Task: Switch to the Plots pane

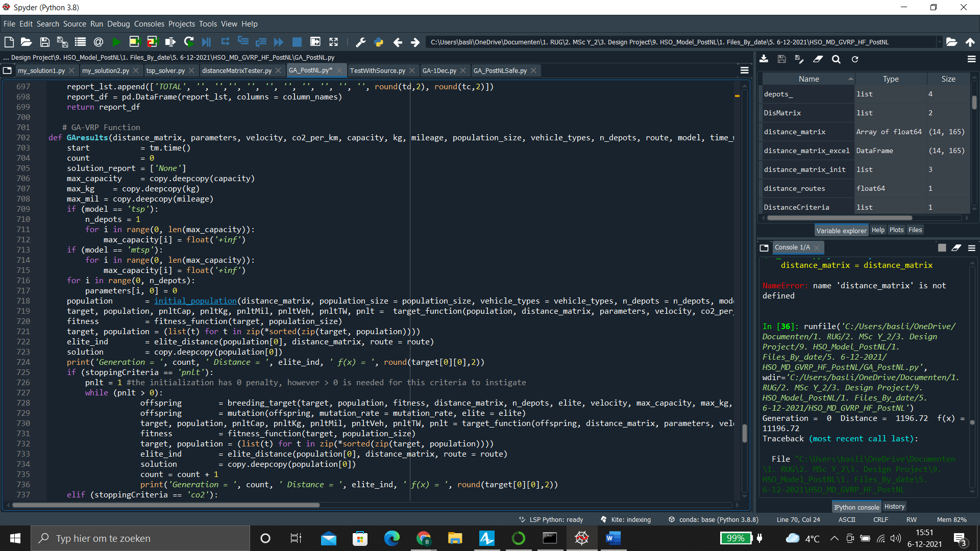Action: (x=896, y=230)
